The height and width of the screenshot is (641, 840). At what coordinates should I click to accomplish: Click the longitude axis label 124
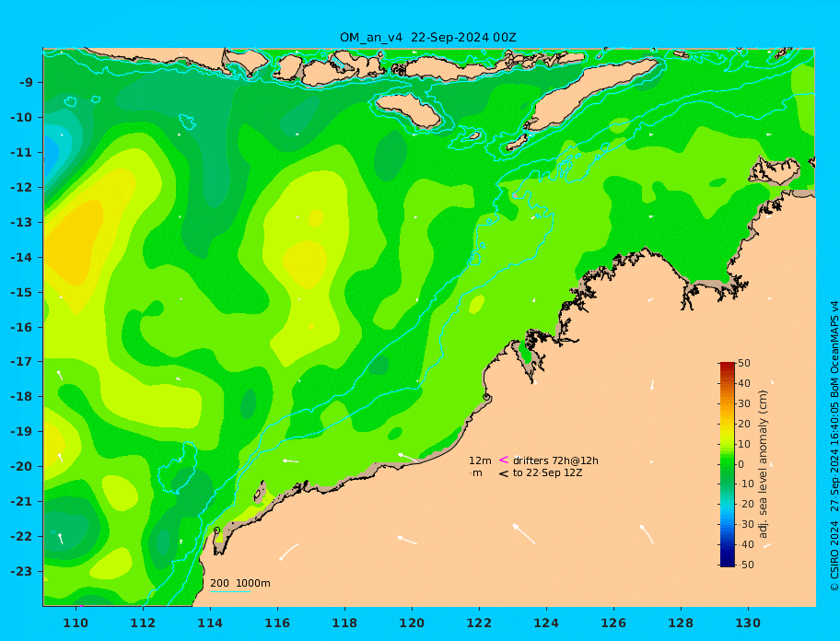point(546,623)
